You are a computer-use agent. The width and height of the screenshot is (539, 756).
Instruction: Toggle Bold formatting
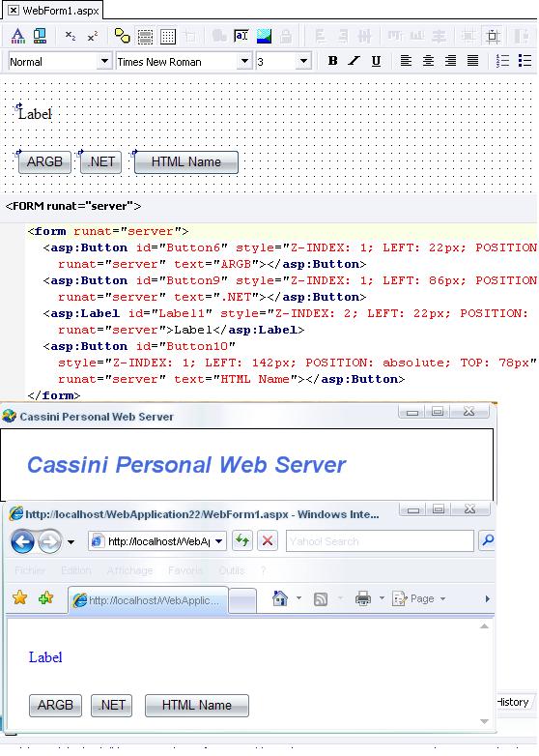tap(332, 61)
